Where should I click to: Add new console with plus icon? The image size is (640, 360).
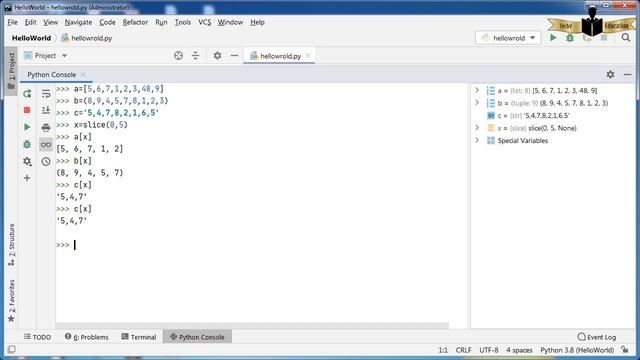tap(27, 178)
